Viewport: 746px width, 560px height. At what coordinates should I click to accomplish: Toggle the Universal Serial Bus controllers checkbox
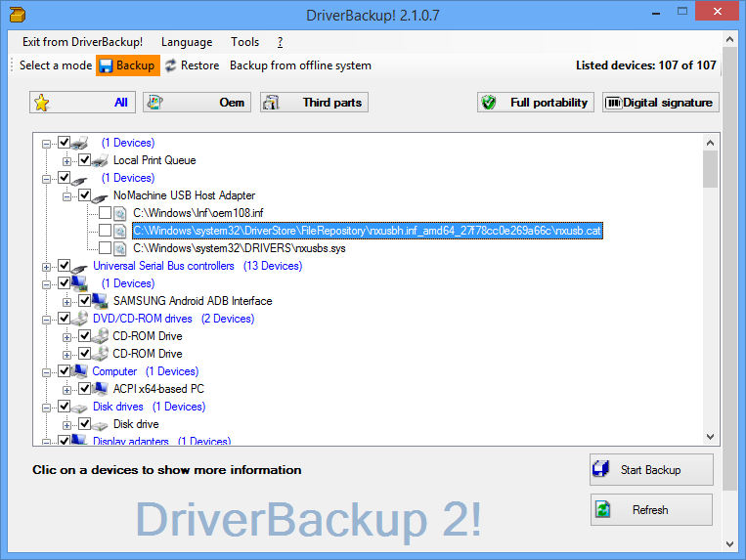(65, 265)
